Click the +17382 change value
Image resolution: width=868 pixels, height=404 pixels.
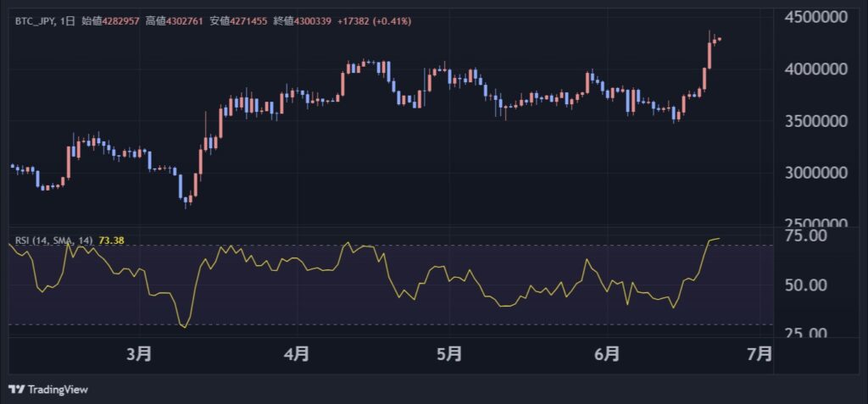[353, 21]
